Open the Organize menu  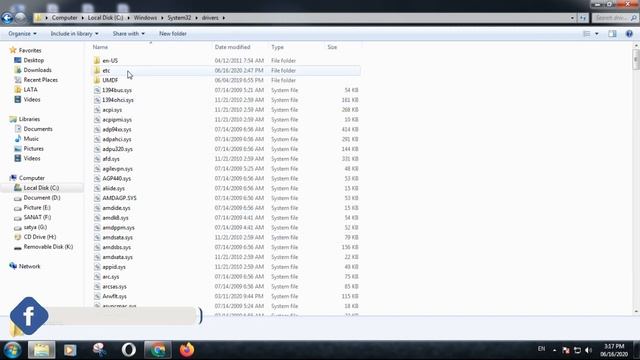22,33
